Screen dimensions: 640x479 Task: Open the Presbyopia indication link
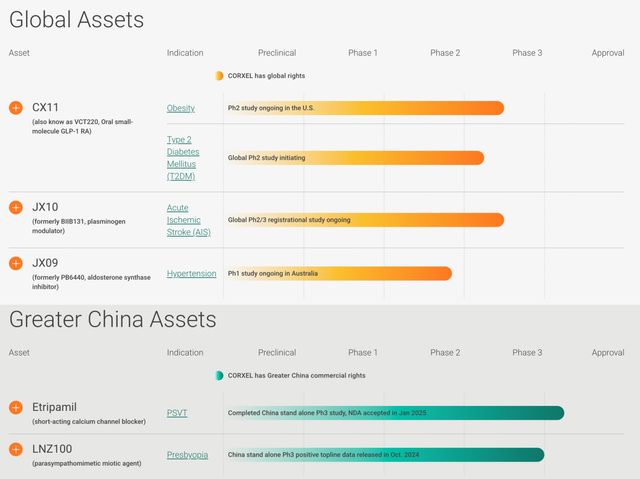(187, 455)
